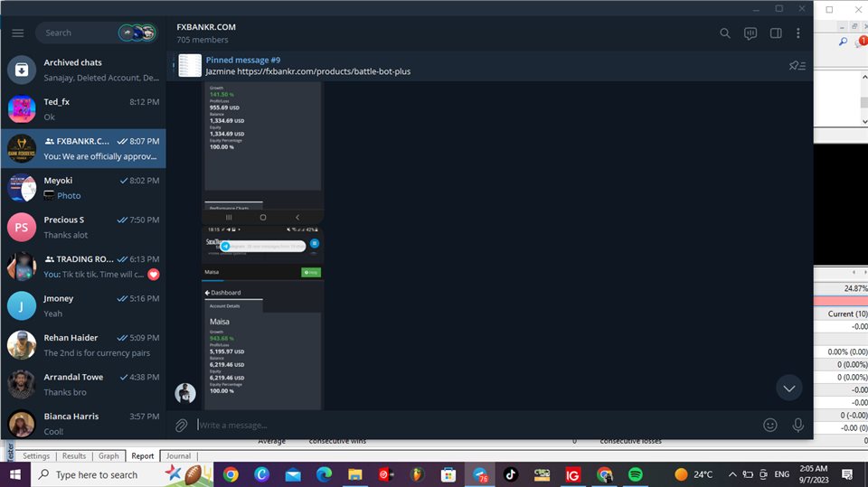Click the Write a message field
Screen dimensions: 868x487
(476, 425)
